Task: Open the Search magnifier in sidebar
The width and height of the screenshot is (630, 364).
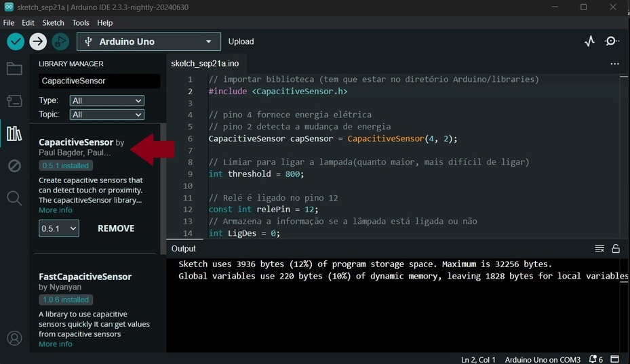Action: (14, 198)
